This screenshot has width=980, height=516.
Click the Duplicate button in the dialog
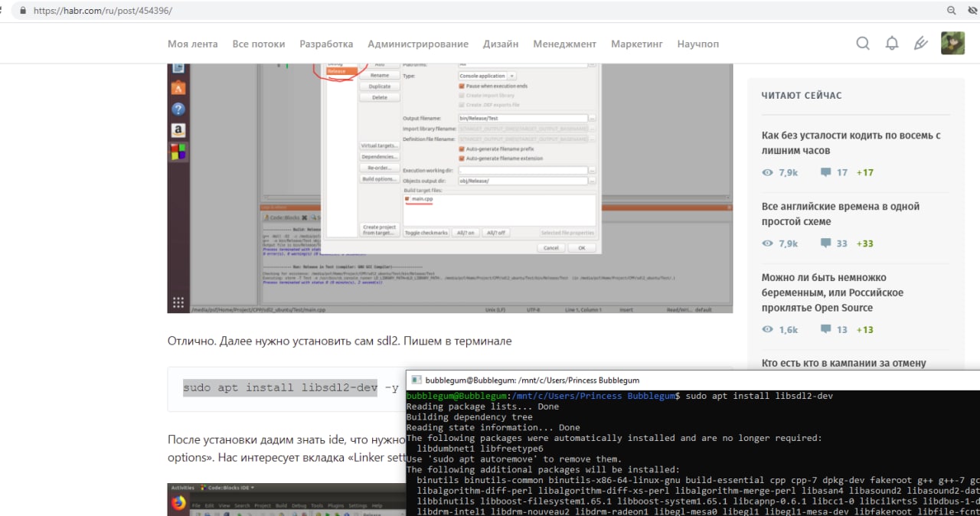tap(380, 87)
